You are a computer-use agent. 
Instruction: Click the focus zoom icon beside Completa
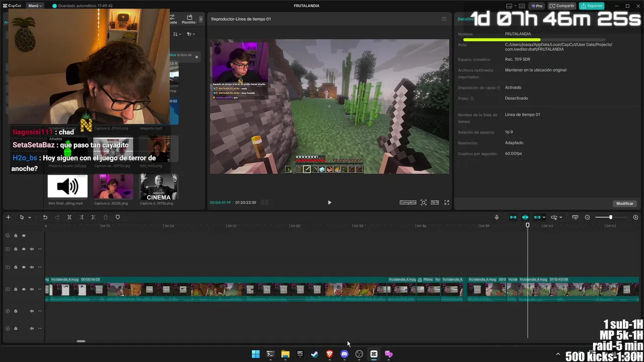[x=424, y=203]
